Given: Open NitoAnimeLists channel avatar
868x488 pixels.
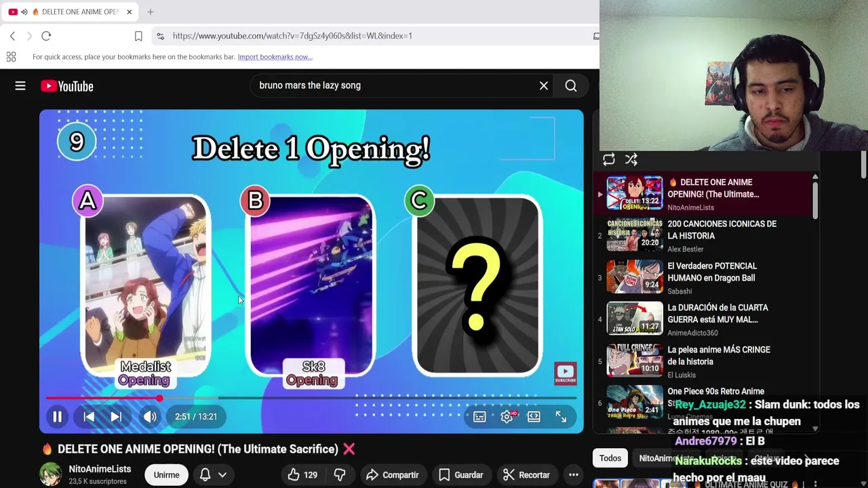Looking at the screenshot, I should 51,474.
